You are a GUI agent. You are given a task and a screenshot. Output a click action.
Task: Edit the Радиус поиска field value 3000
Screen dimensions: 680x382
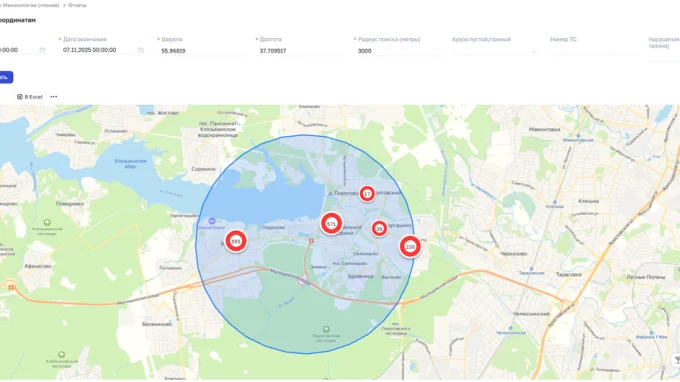coord(399,51)
